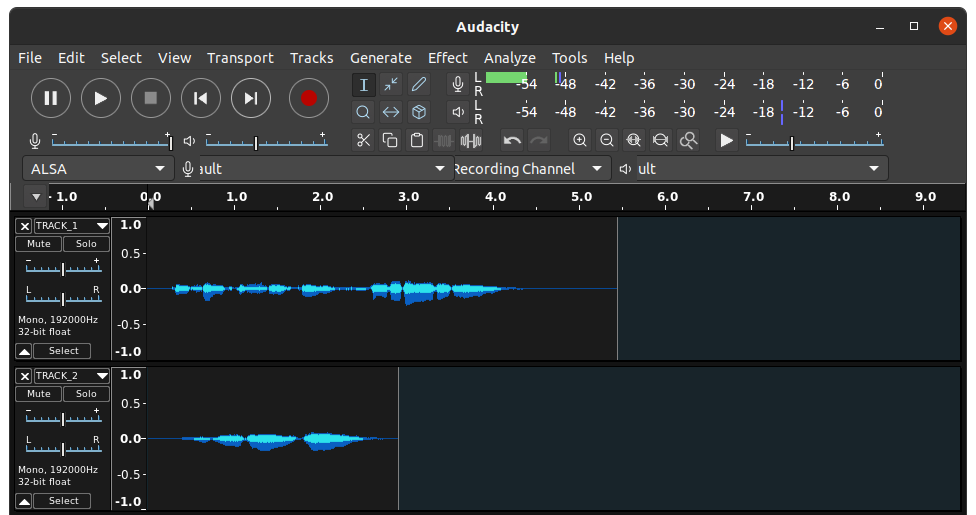Click the Select button under TRACK_2

point(62,501)
